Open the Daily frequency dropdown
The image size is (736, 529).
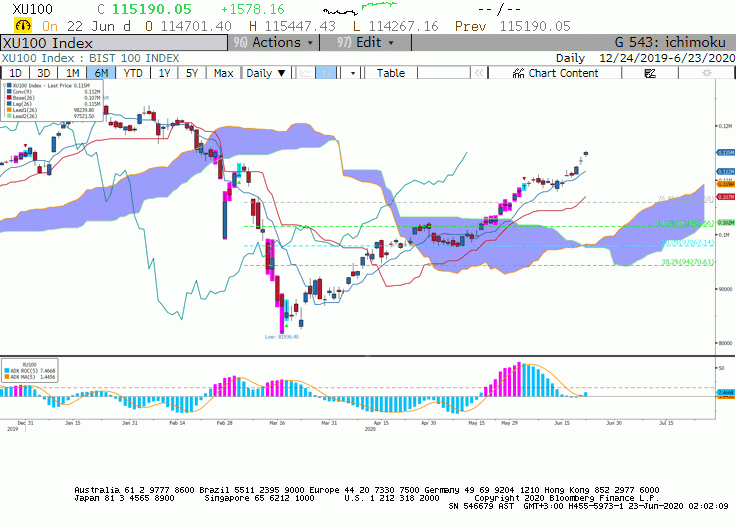coord(266,73)
